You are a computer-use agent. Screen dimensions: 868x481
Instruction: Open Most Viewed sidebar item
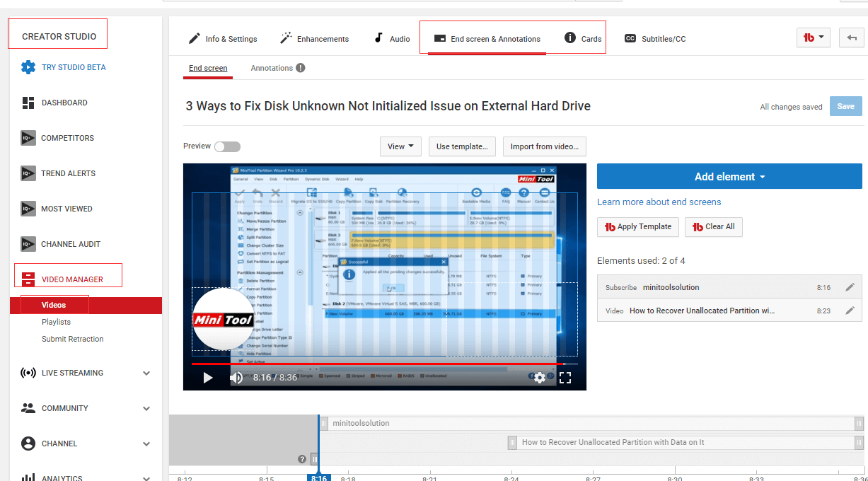point(57,209)
